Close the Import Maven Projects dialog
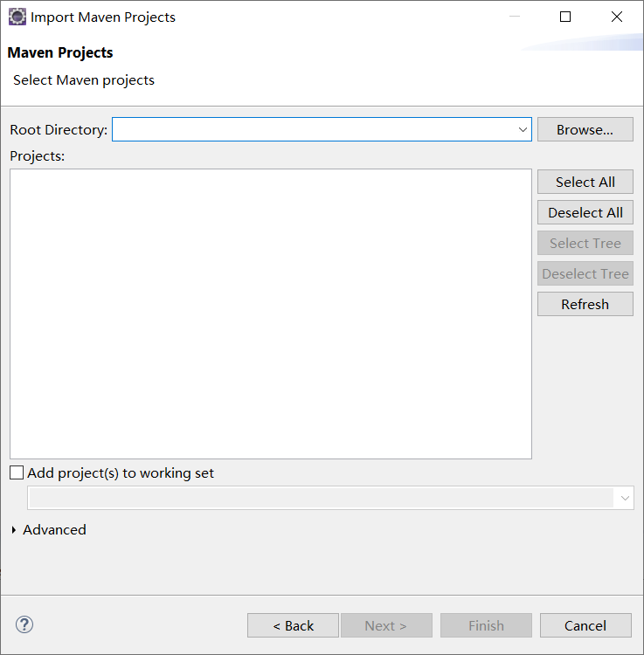 [x=617, y=17]
